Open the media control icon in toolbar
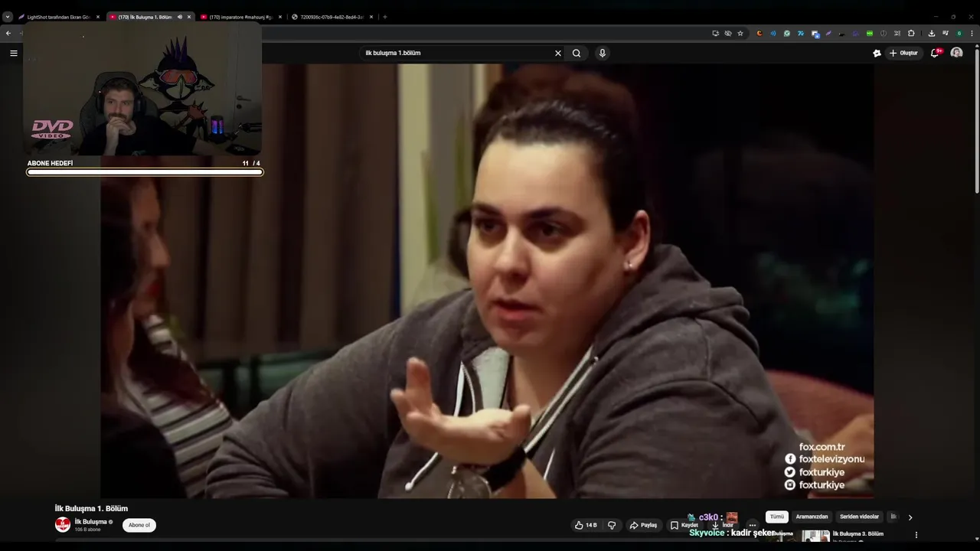The height and width of the screenshot is (551, 980). 945,34
